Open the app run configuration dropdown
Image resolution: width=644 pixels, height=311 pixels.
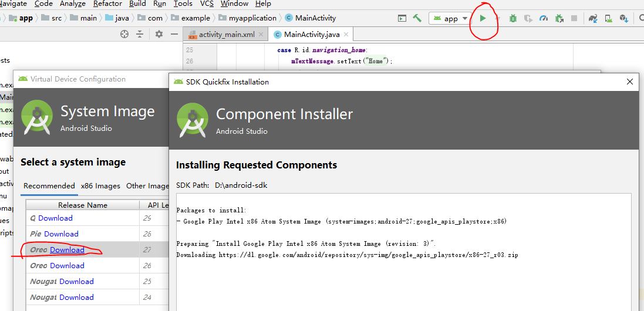click(450, 18)
